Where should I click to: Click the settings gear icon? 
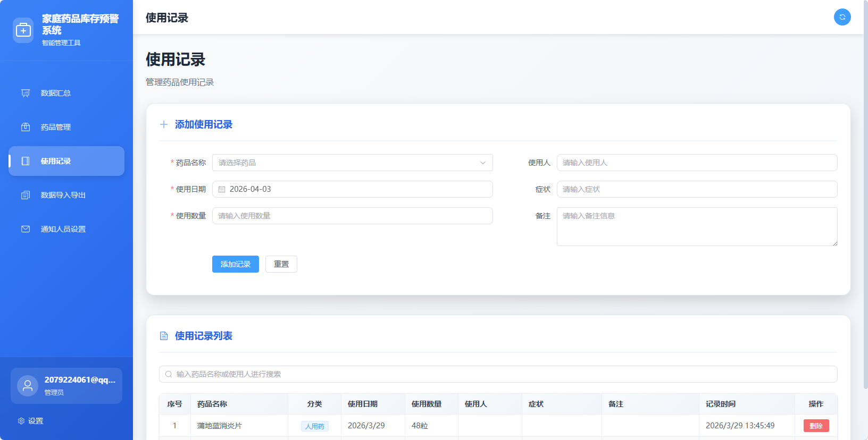tap(21, 421)
